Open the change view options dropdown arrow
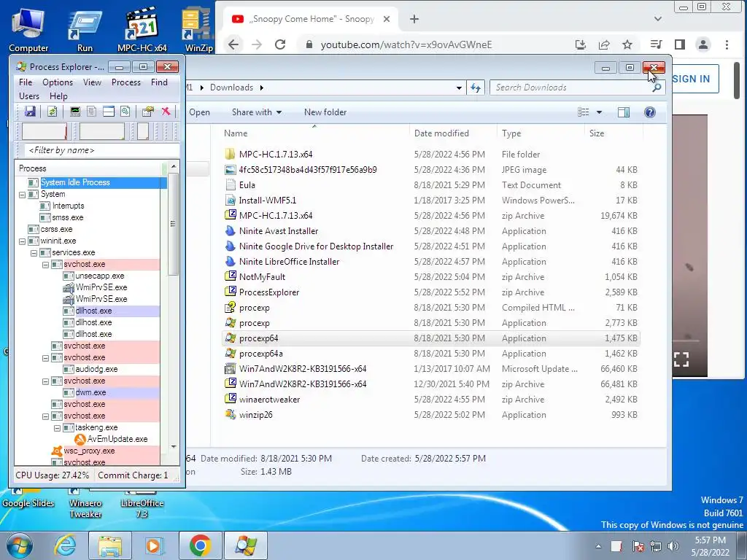Viewport: 747px width, 560px height. coord(600,112)
